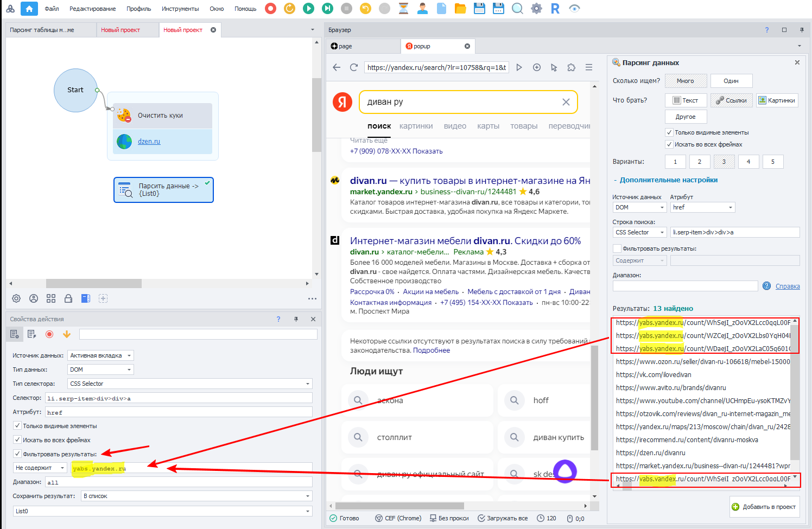Click the 'Текст' button in parsing panel
The height and width of the screenshot is (529, 812).
point(686,100)
